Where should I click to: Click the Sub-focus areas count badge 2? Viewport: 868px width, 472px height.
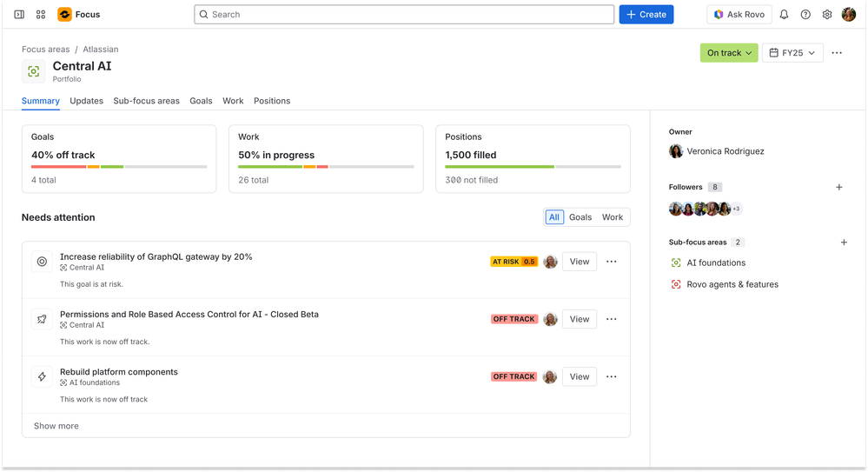[x=738, y=243]
